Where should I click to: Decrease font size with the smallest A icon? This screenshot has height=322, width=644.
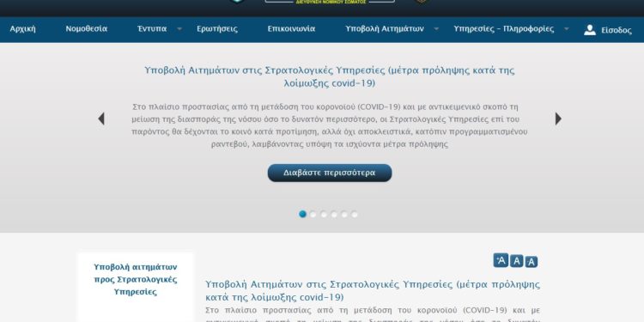pyautogui.click(x=532, y=262)
